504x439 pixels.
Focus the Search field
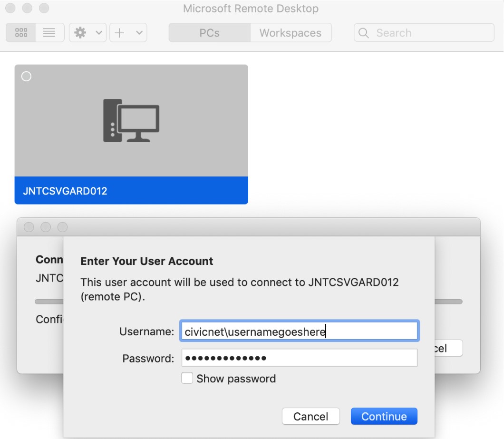[x=424, y=32]
